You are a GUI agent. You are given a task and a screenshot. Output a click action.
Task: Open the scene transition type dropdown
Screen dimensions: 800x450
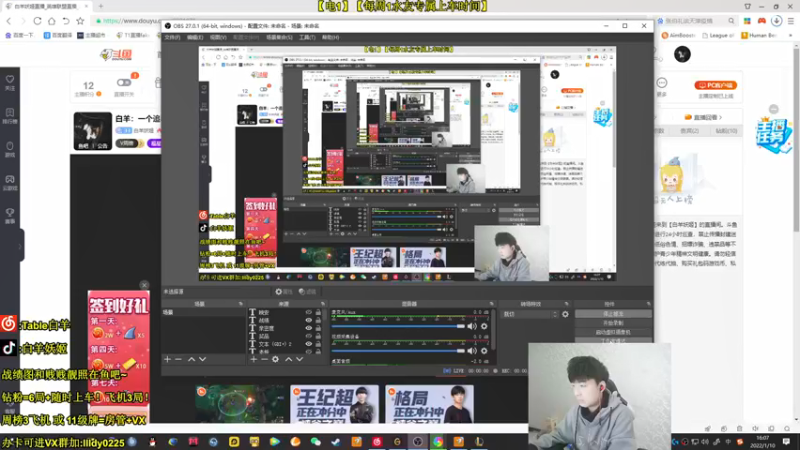pyautogui.click(x=530, y=314)
